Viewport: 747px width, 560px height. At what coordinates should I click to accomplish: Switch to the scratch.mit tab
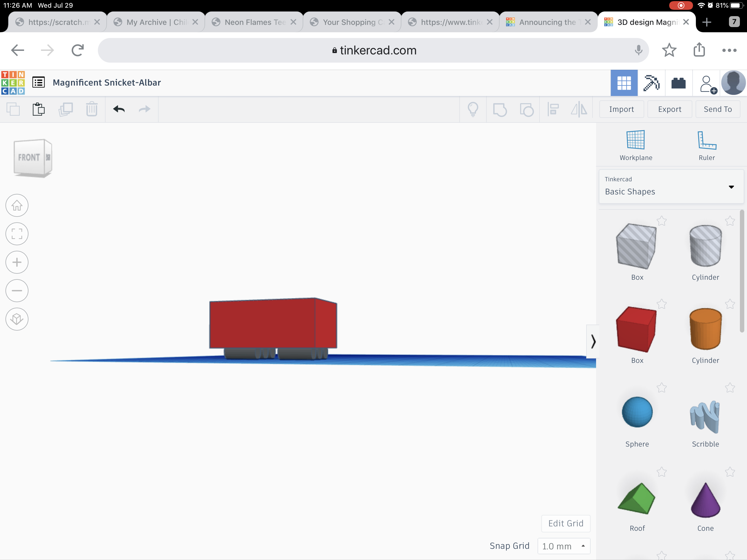(x=58, y=22)
